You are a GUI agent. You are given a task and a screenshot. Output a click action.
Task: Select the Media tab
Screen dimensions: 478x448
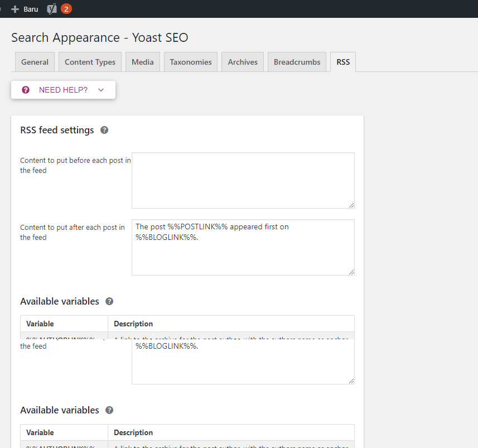pos(143,62)
